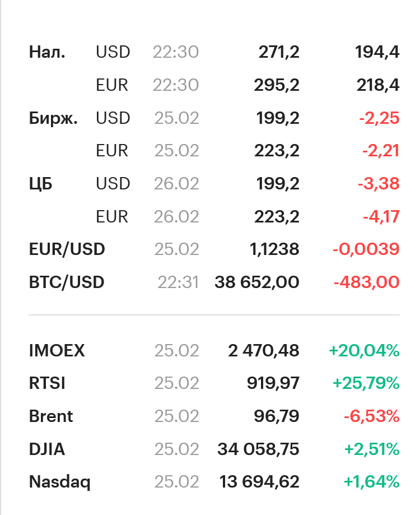Select the cash USD value 194,4
Screen dimensions: 420x515
[x=377, y=52]
